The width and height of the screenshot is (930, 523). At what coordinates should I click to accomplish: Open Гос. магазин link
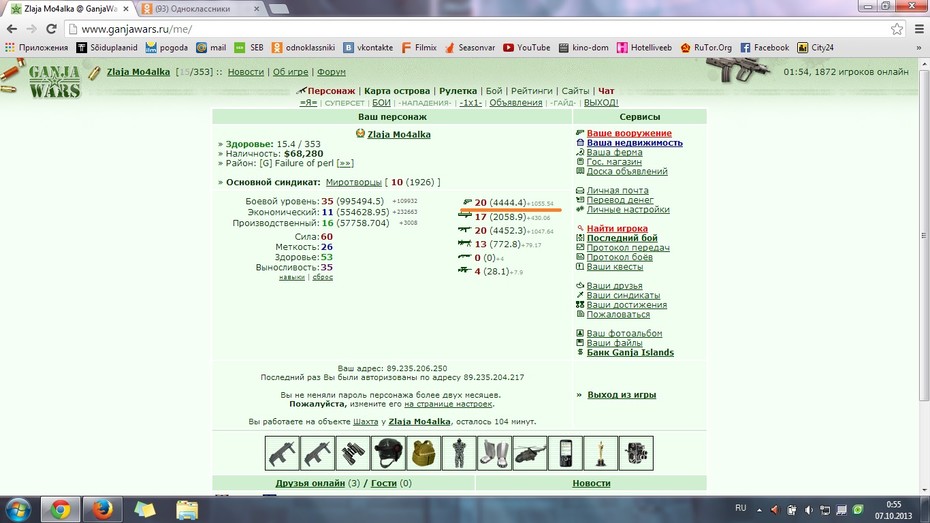pyautogui.click(x=614, y=162)
